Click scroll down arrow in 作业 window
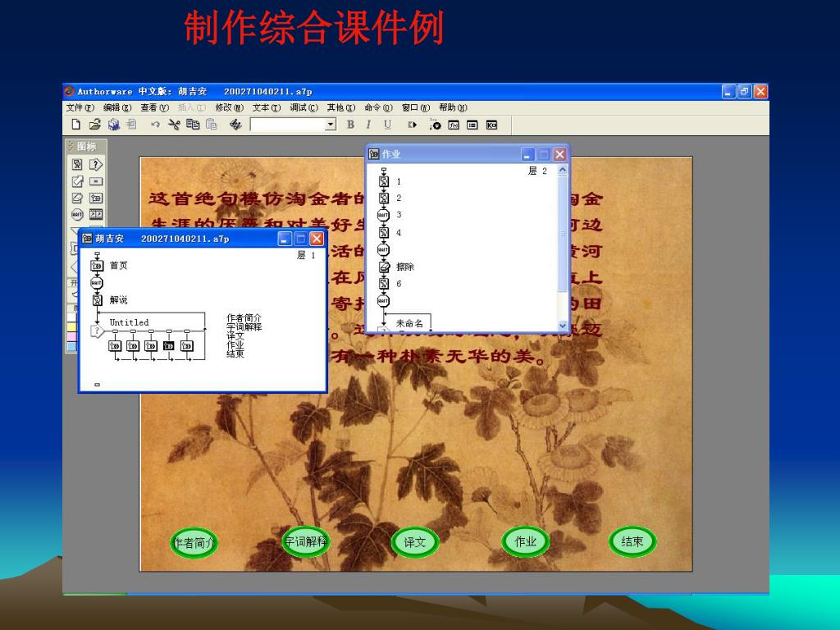840x630 pixels. click(x=563, y=325)
